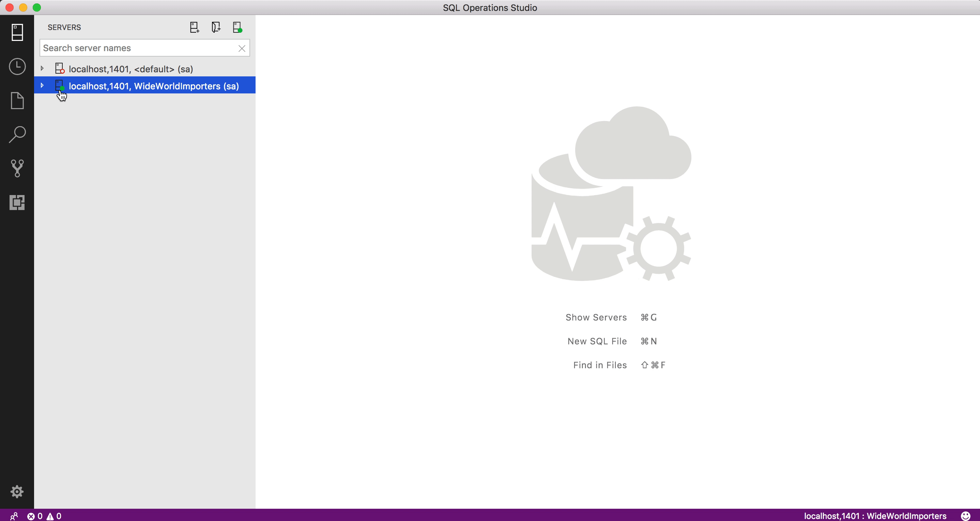Click localhost,1401 : WideWorldImporters connection status
The image size is (980, 521).
875,516
